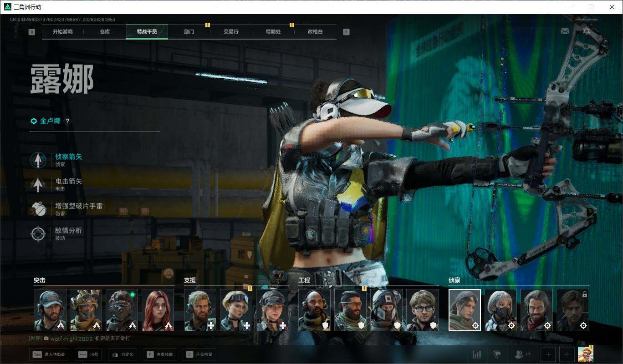
Task: Click the E key icon right of tabs
Action: coord(346,32)
